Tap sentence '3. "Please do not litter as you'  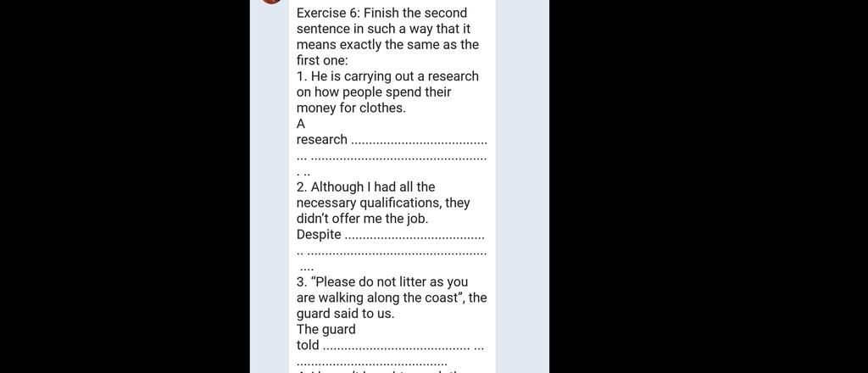click(382, 282)
